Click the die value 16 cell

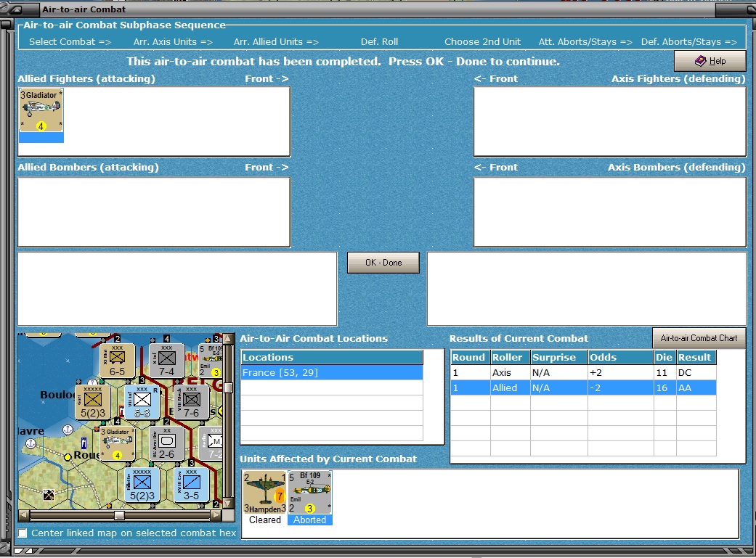click(664, 388)
